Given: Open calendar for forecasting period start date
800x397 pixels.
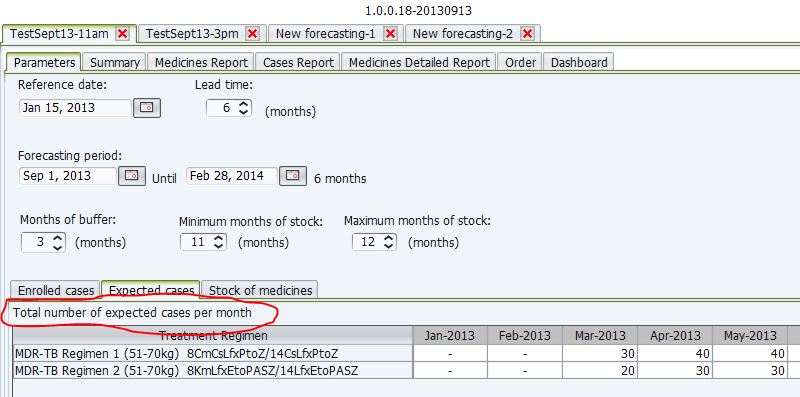Looking at the screenshot, I should (x=132, y=176).
